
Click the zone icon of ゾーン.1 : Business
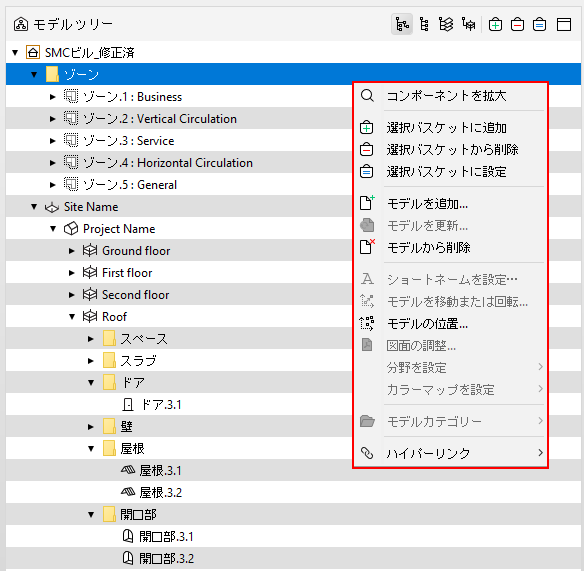pyautogui.click(x=71, y=96)
